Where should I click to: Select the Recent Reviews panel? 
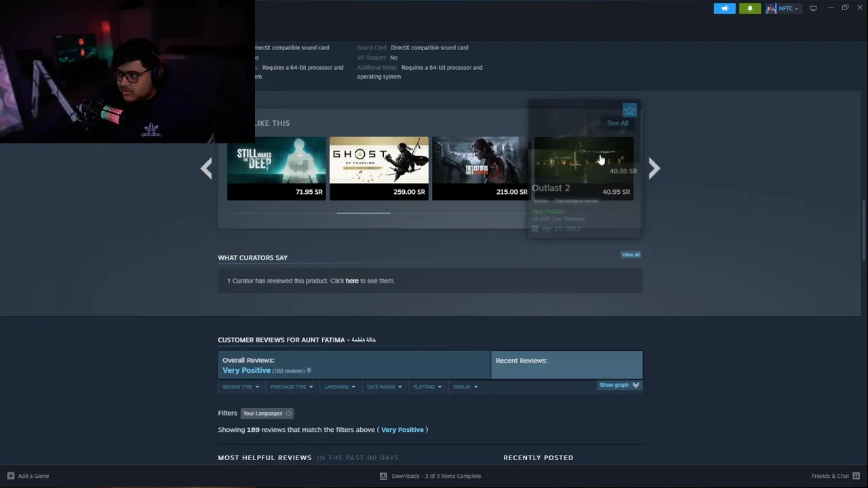click(x=566, y=365)
